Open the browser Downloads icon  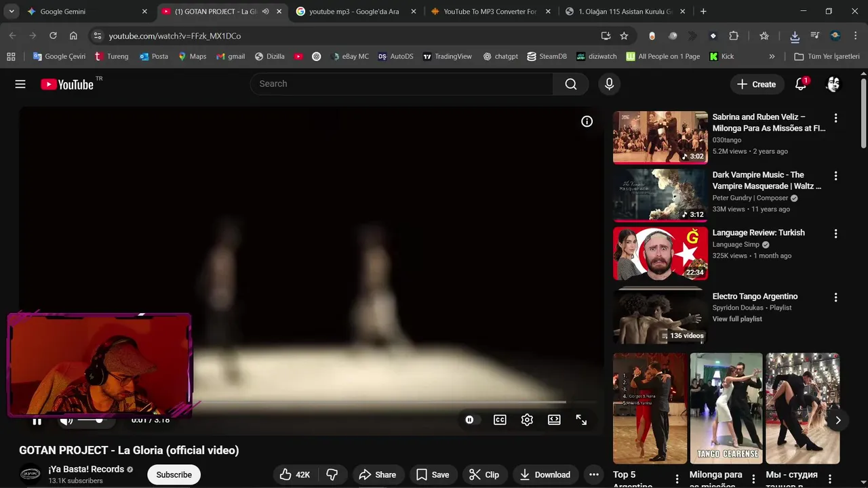(x=795, y=36)
